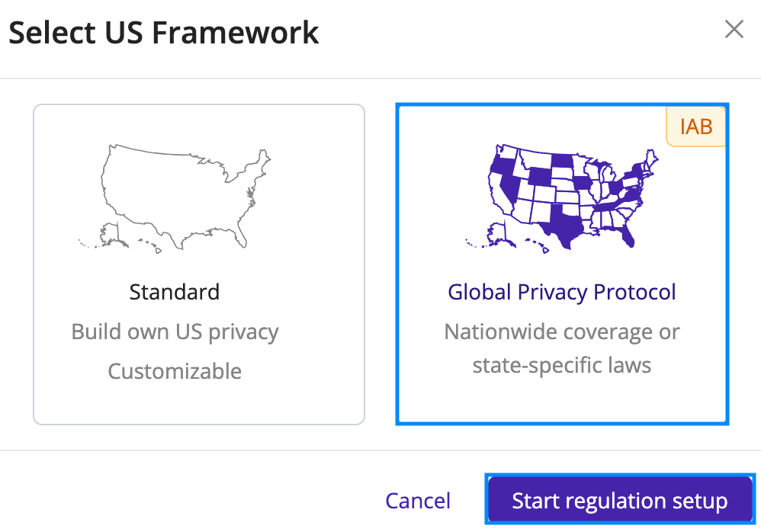Choose the Standard framework card

coord(199,264)
